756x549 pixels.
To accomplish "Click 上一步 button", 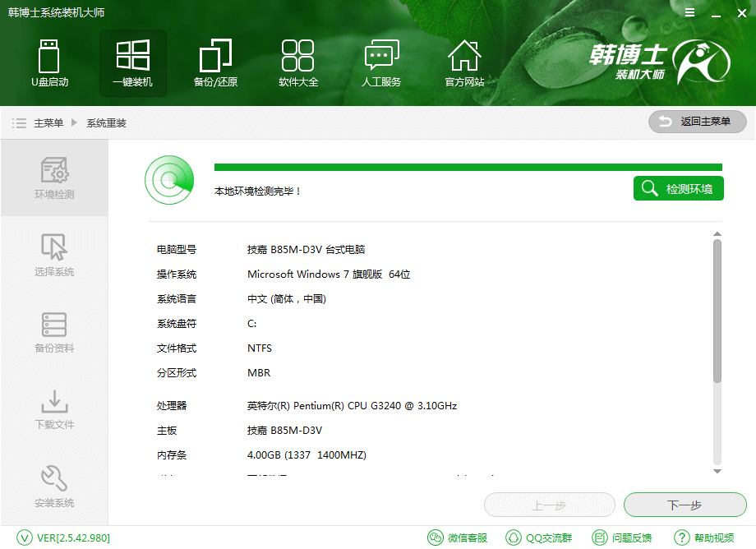I will coord(549,505).
